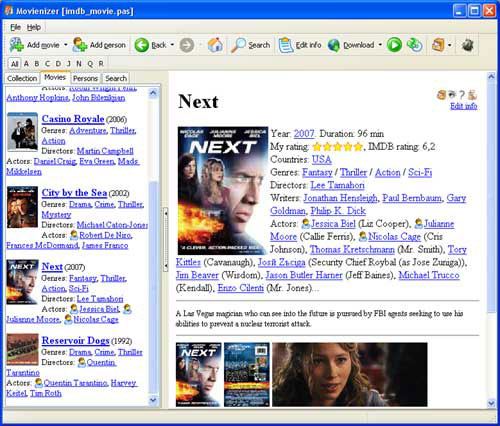Click the Movienizer app icon in title bar
The height and width of the screenshot is (426, 500).
coord(9,11)
